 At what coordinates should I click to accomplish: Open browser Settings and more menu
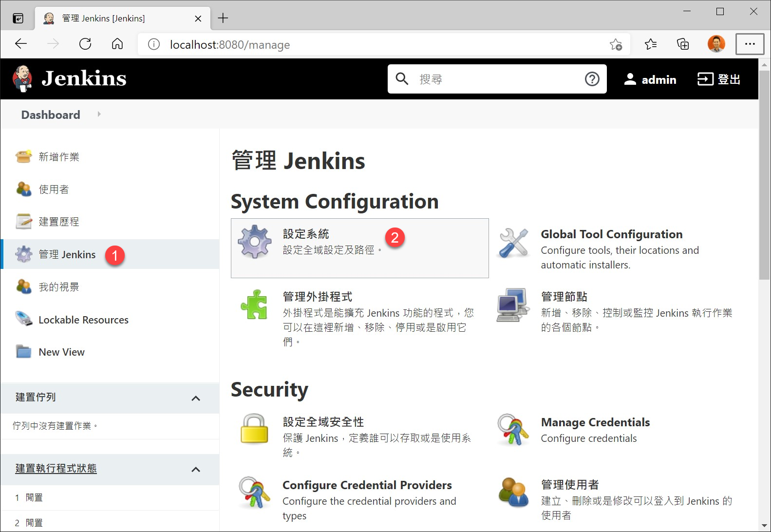point(750,44)
